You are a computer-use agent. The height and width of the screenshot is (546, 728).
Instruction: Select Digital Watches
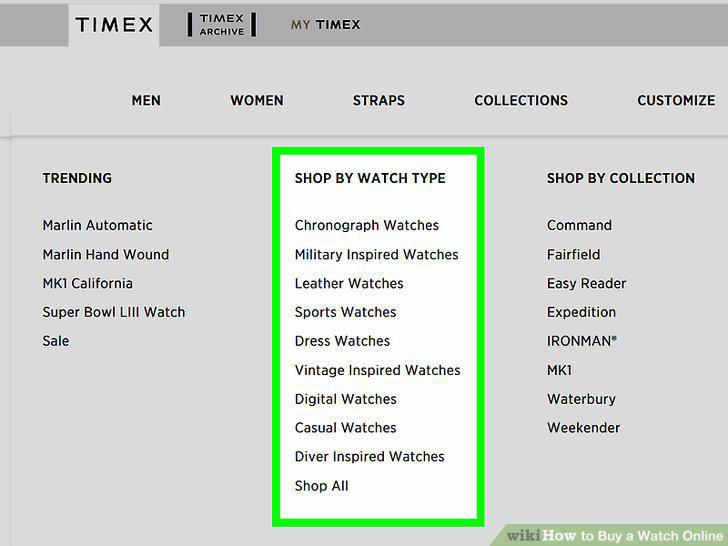345,399
